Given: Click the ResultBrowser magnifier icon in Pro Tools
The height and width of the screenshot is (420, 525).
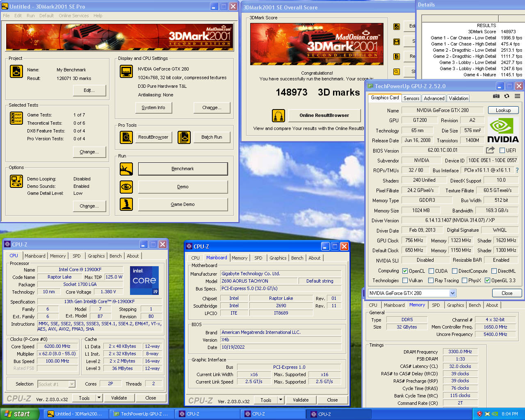Looking at the screenshot, I should (x=126, y=137).
